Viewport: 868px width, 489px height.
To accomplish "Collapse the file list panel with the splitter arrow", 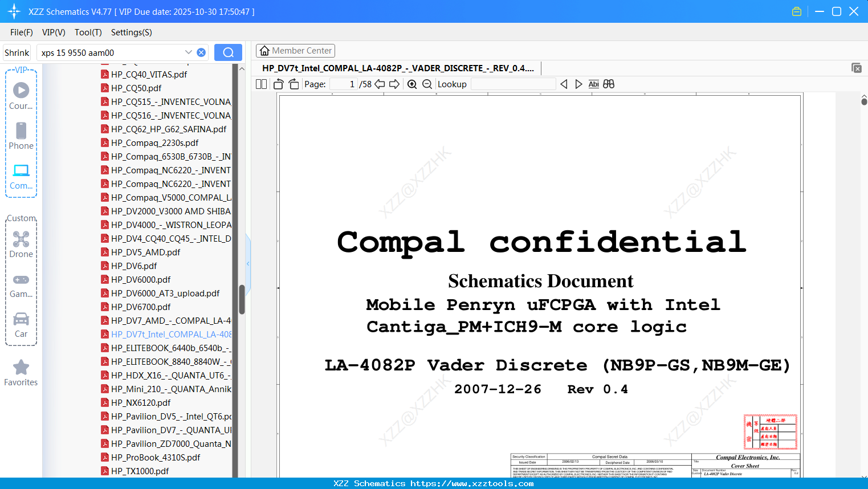I will pos(248,263).
